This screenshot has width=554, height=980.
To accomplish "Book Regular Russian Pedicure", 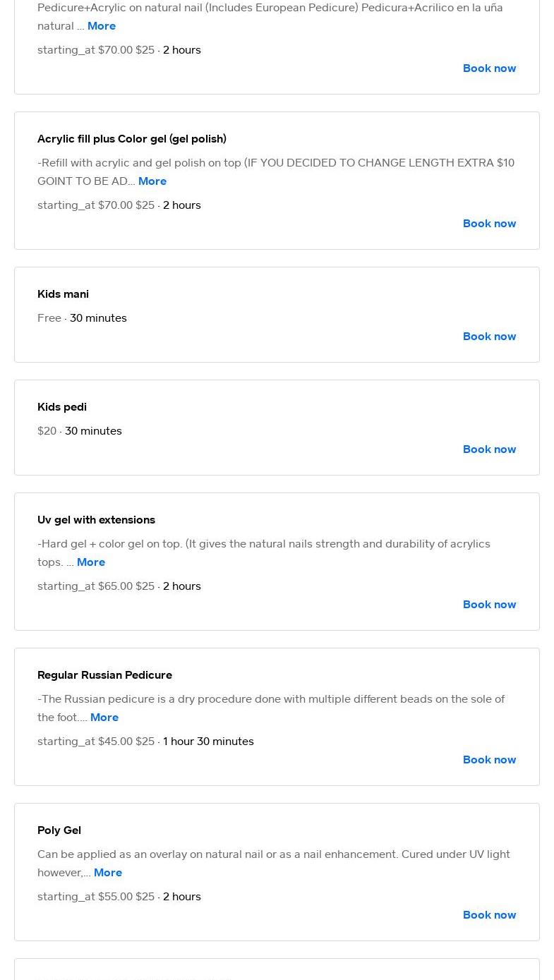I will (489, 760).
